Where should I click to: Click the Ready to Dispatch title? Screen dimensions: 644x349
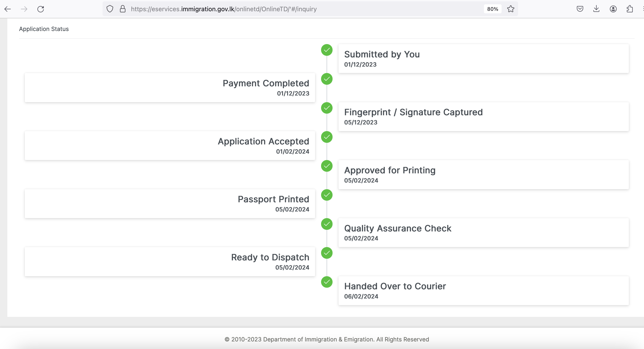270,257
